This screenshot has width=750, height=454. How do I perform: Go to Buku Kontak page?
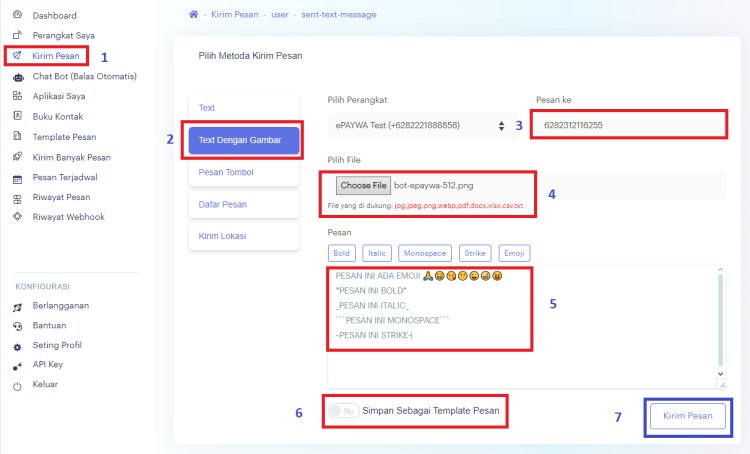58,116
